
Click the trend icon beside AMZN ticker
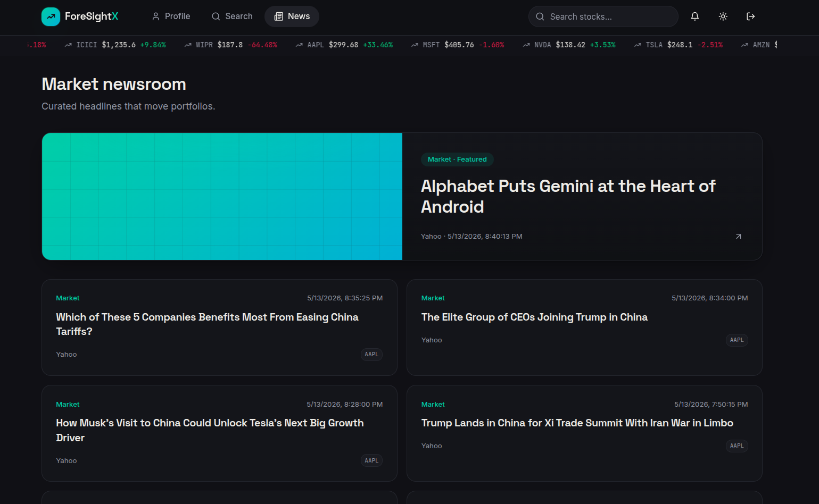pyautogui.click(x=744, y=45)
